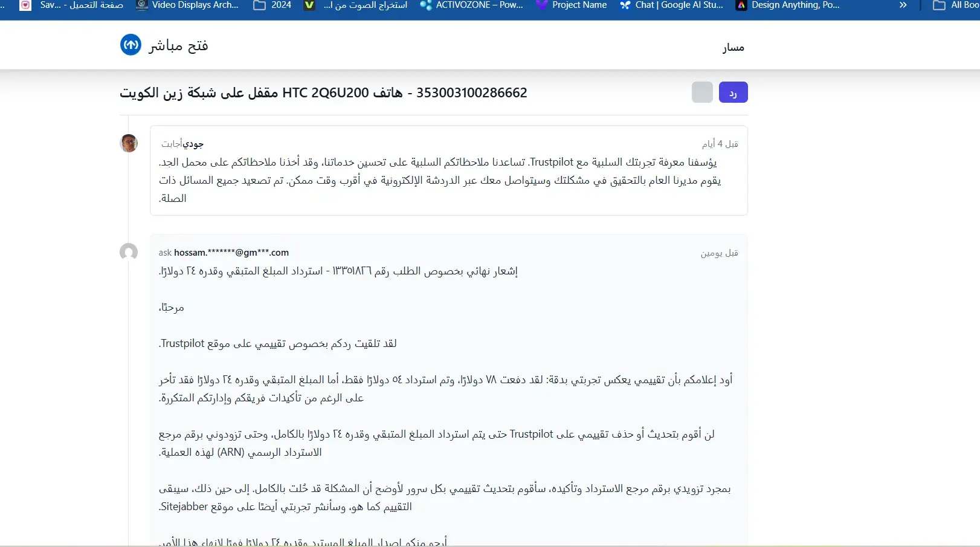Click the purple رد reply button
This screenshot has height=547, width=980.
[733, 92]
